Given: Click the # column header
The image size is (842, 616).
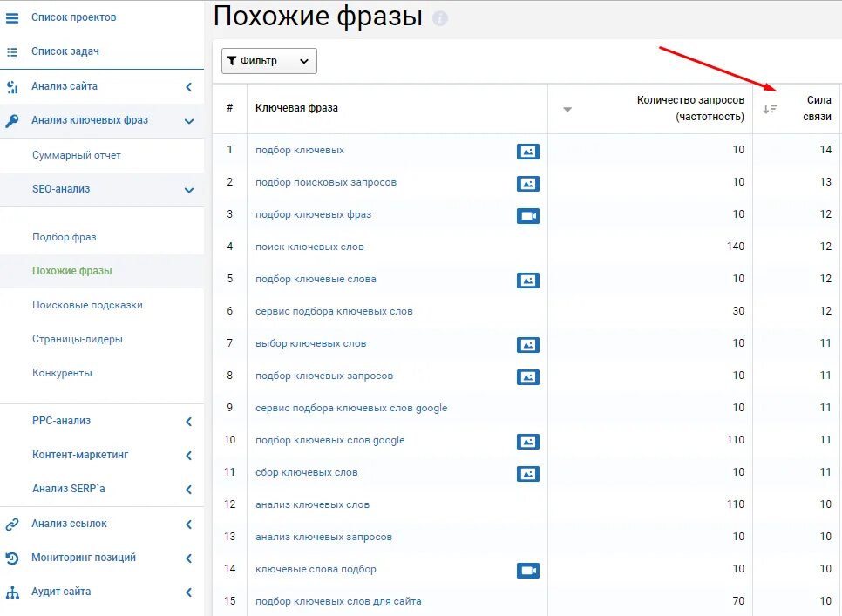Looking at the screenshot, I should 229,108.
